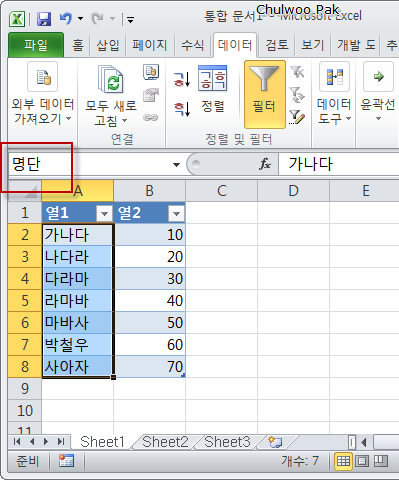Open the 열2 filter dropdown

pos(176,213)
